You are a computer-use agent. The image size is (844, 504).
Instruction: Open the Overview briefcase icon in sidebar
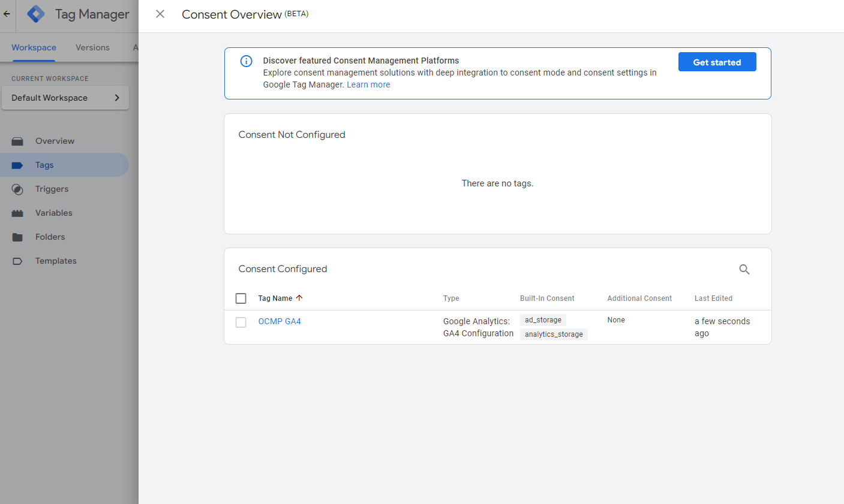pos(17,141)
